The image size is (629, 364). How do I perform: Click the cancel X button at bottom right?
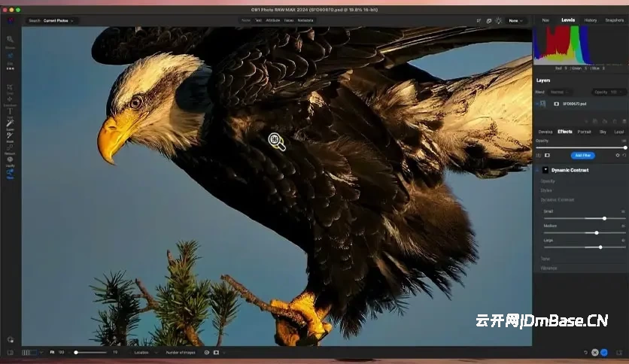pyautogui.click(x=595, y=353)
